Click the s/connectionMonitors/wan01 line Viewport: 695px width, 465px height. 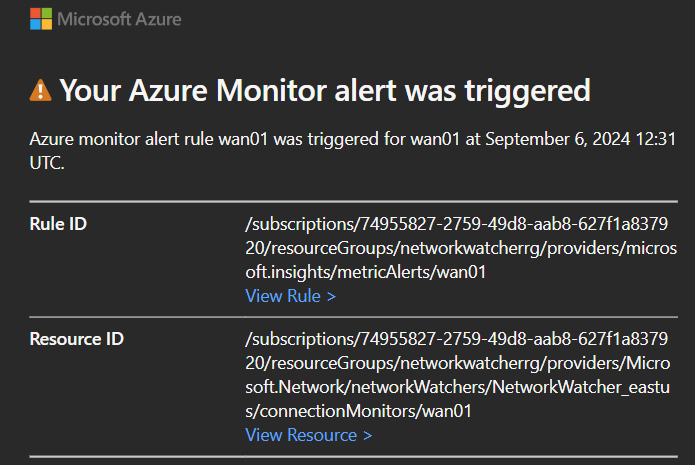pos(359,411)
